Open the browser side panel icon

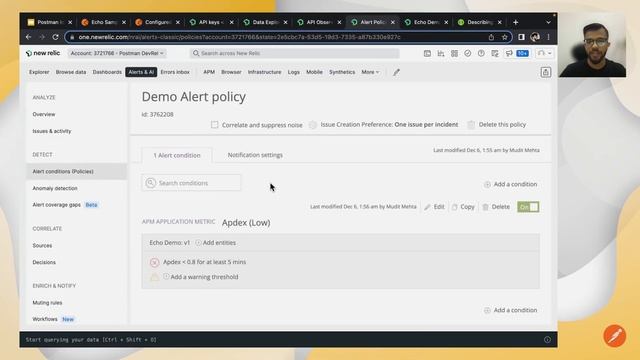[x=521, y=37]
